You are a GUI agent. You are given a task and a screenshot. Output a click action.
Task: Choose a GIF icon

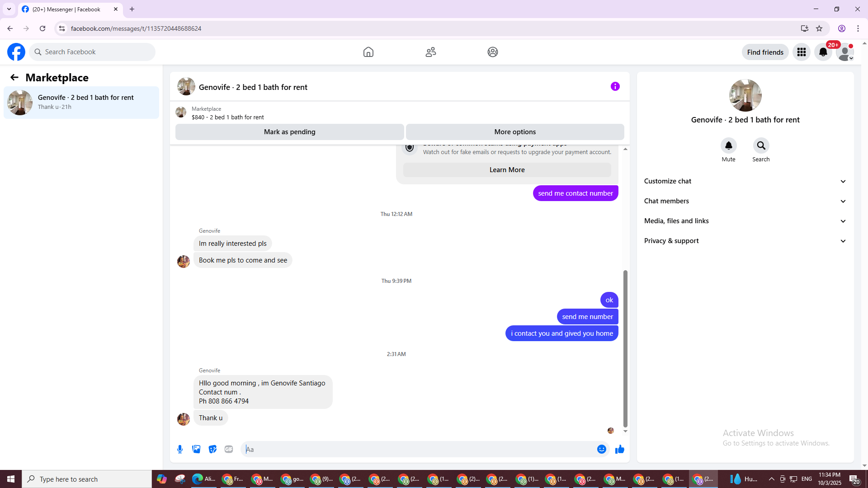click(x=229, y=449)
